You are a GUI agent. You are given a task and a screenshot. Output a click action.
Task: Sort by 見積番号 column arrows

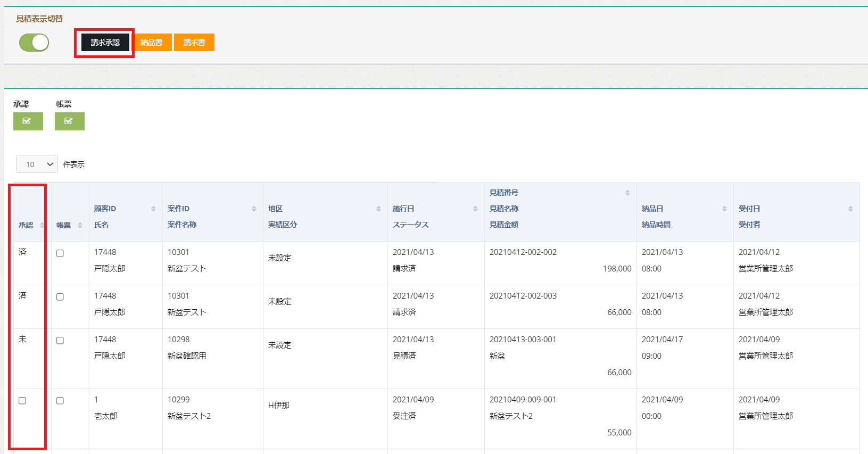tap(627, 193)
